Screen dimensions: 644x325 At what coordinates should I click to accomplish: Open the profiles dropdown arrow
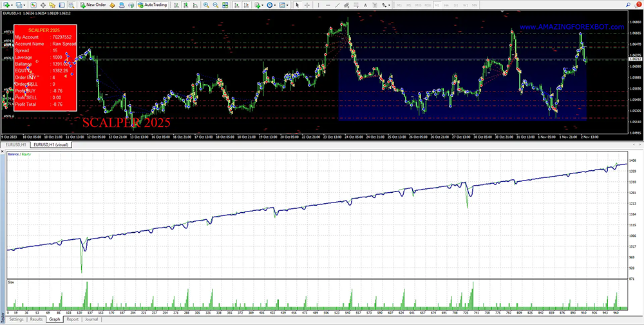pyautogui.click(x=24, y=5)
